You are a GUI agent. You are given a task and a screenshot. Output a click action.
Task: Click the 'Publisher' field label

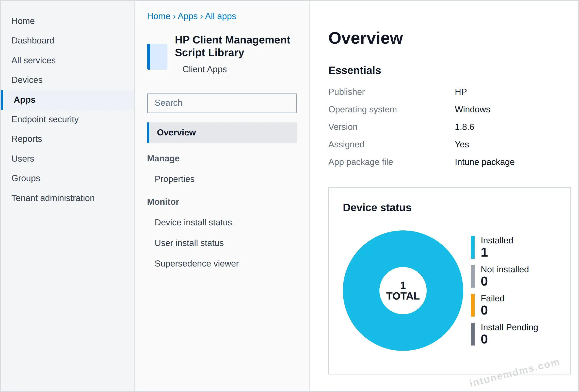346,92
